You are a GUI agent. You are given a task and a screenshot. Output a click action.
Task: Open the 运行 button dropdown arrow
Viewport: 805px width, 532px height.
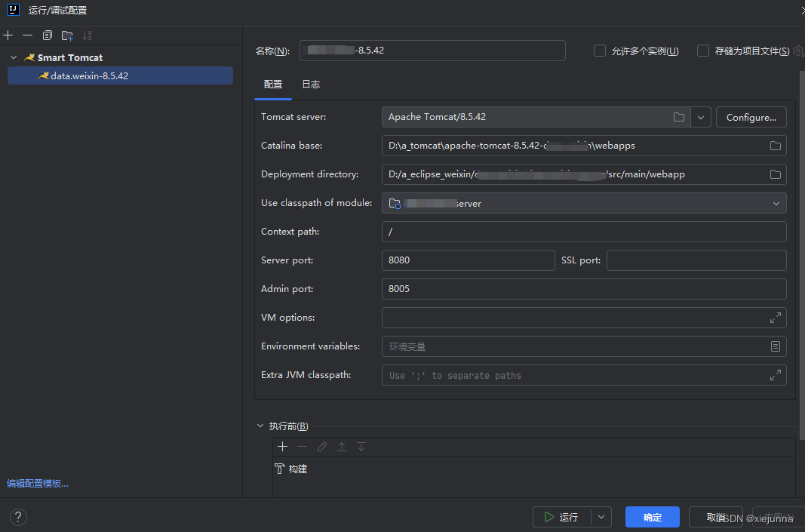(x=601, y=517)
